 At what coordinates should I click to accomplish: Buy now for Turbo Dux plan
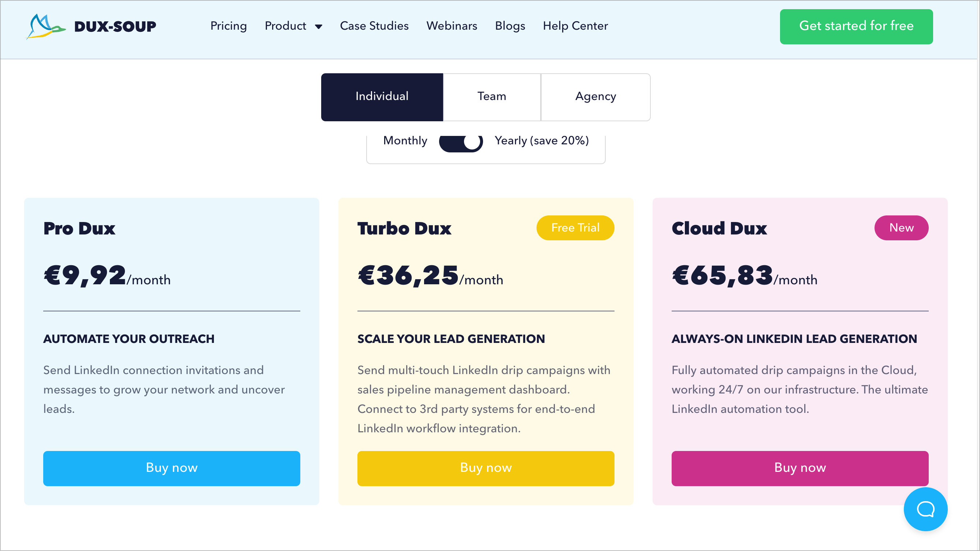[486, 468]
